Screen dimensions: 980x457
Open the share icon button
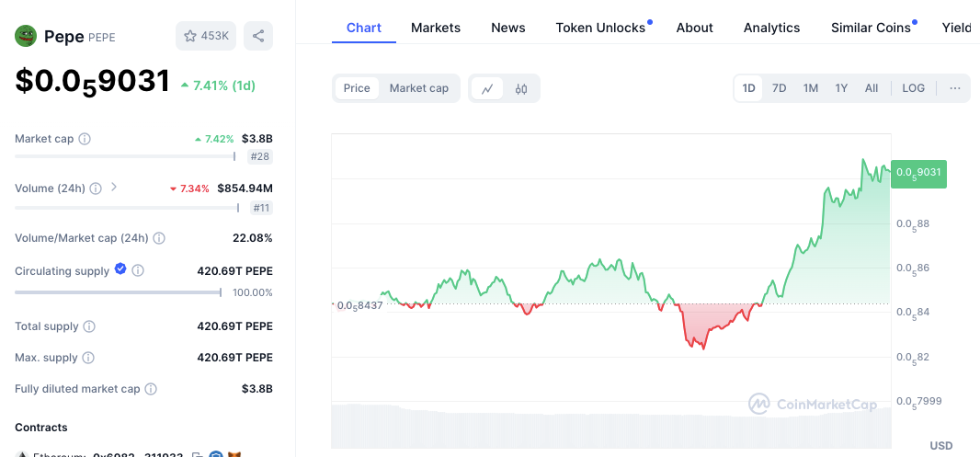click(x=258, y=36)
